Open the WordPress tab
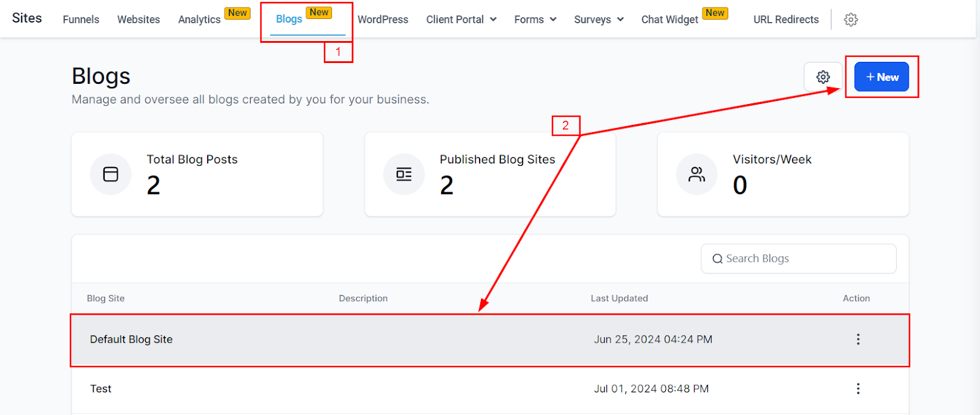Image resolution: width=980 pixels, height=415 pixels. tap(383, 20)
